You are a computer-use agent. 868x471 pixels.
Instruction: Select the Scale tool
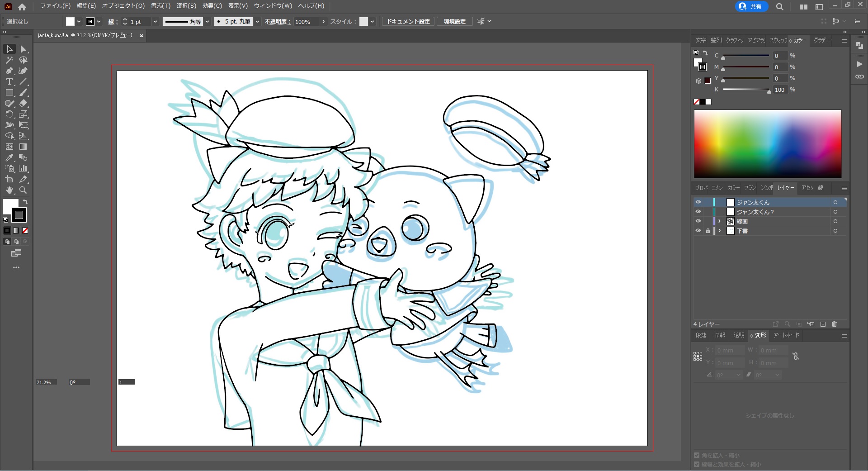(24, 114)
